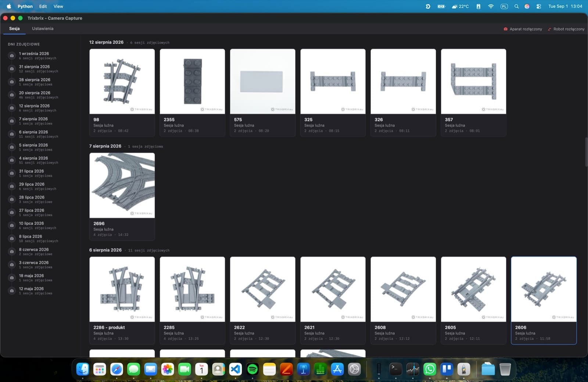588x382 pixels.
Task: Click the Robot rozłączony status icon
Action: (x=549, y=29)
